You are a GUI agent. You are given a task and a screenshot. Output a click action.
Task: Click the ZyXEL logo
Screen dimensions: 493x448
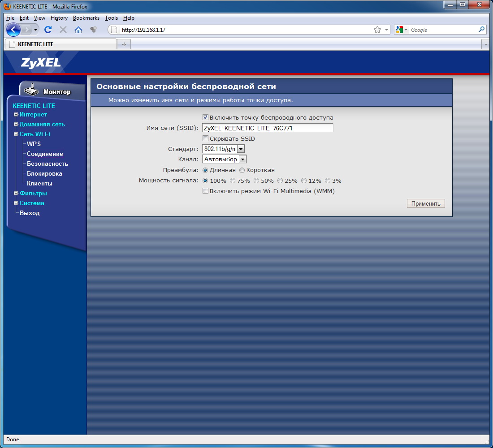tap(41, 63)
